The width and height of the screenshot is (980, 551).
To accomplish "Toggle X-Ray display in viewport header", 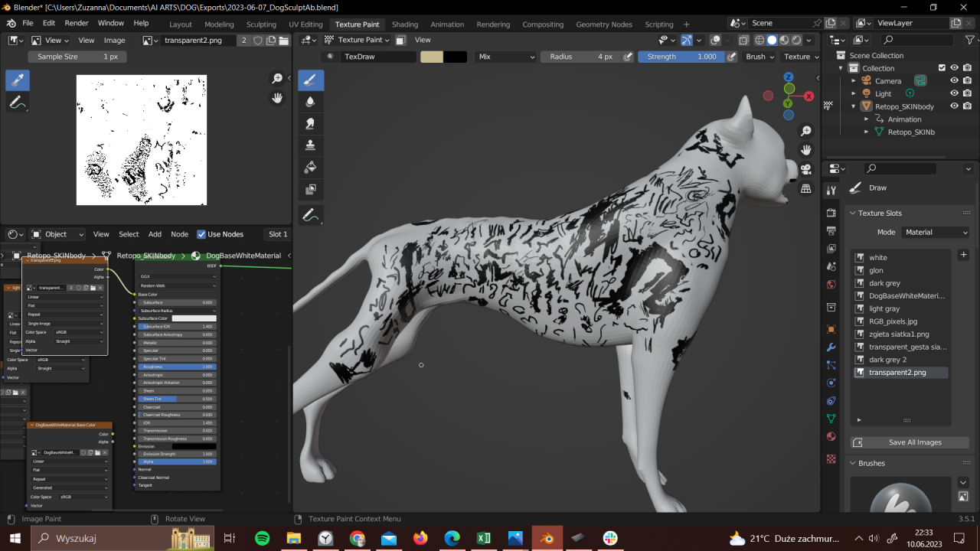I will coord(743,40).
